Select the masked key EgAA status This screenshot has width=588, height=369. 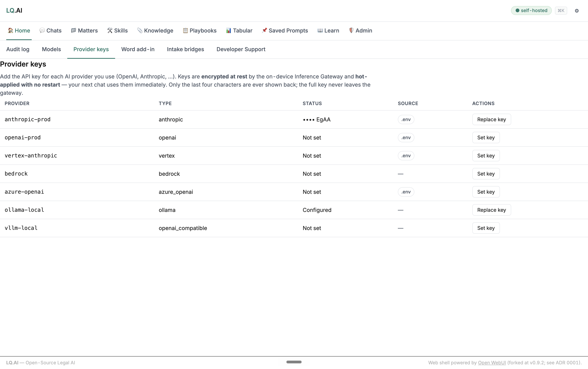316,119
